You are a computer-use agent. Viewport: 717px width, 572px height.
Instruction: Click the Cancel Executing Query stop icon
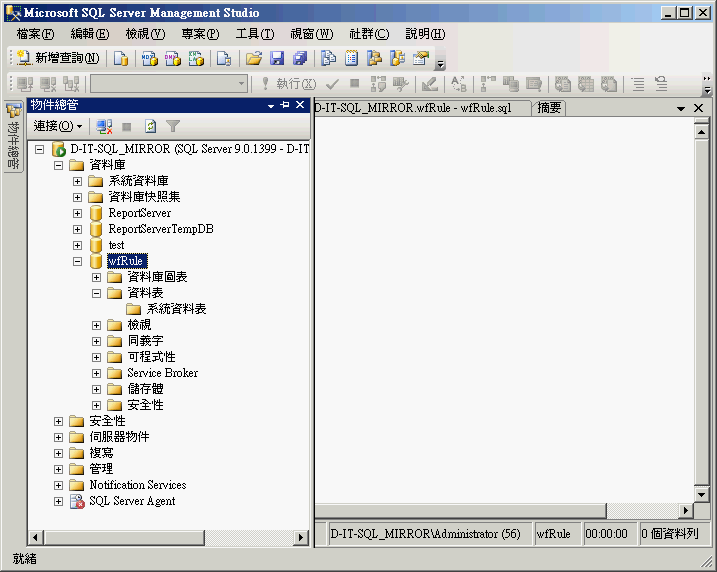(354, 84)
